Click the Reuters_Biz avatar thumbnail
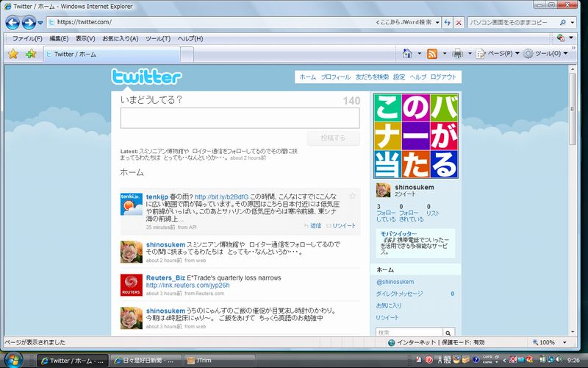Screen dimensions: 588x368 (x=132, y=285)
